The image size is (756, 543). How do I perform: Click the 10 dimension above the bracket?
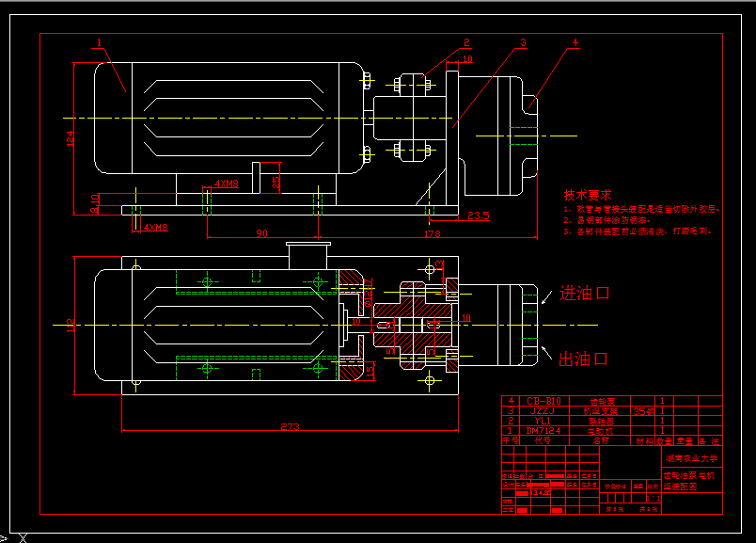click(467, 59)
